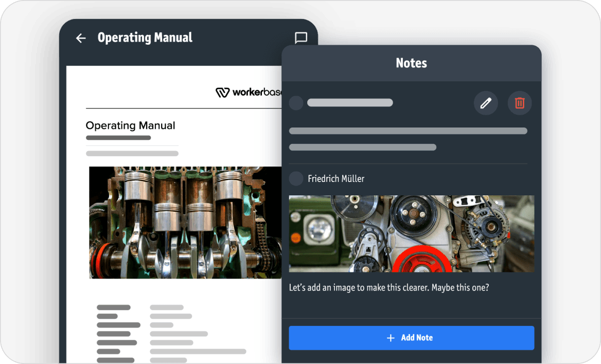Viewport: 601px width, 364px height.
Task: Select Friedrich Müller's avatar circle
Action: pos(296,179)
